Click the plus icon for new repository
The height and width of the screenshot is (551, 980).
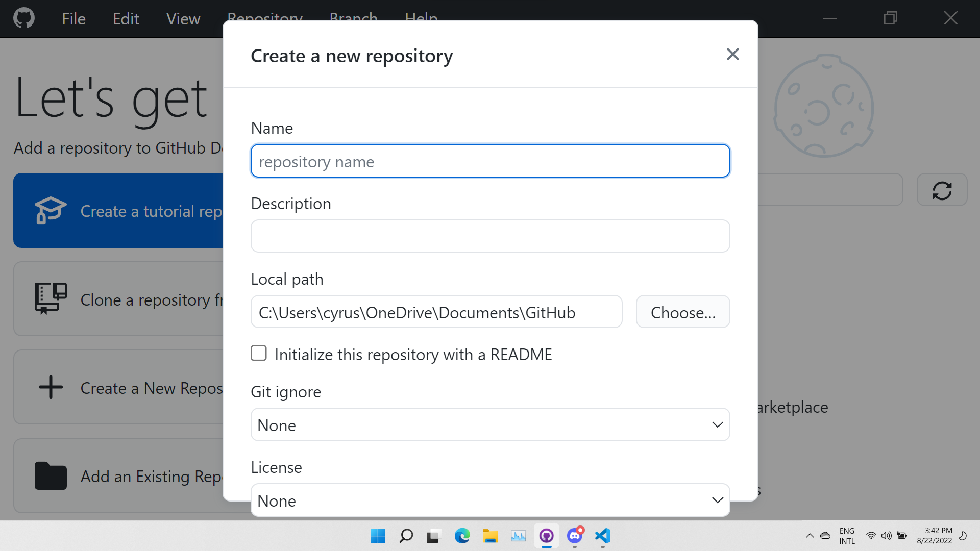50,387
